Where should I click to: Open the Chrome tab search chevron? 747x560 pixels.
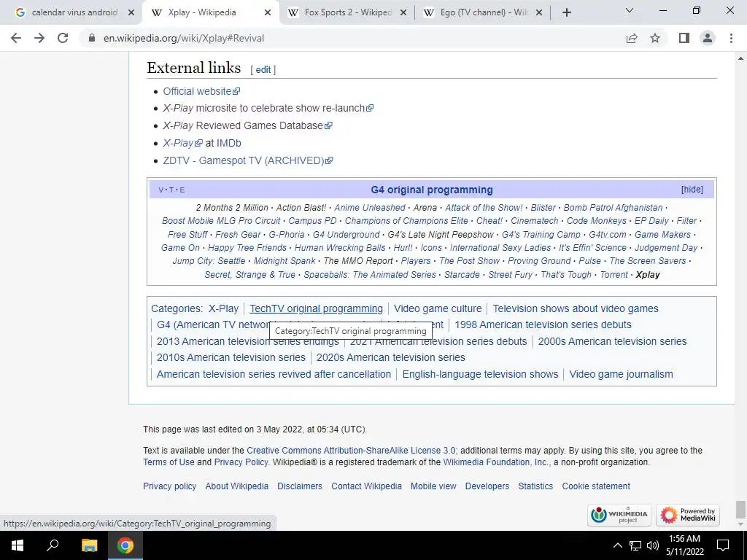(x=630, y=10)
